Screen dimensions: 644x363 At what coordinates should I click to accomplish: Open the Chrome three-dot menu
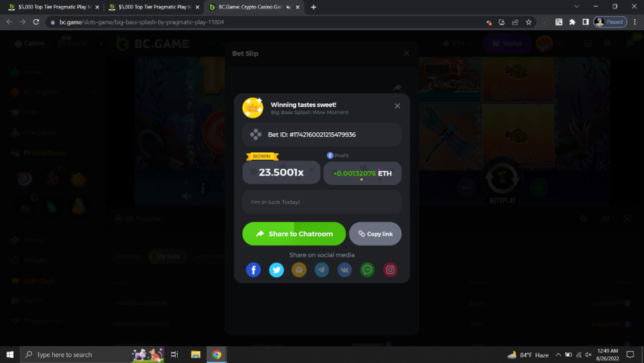635,22
